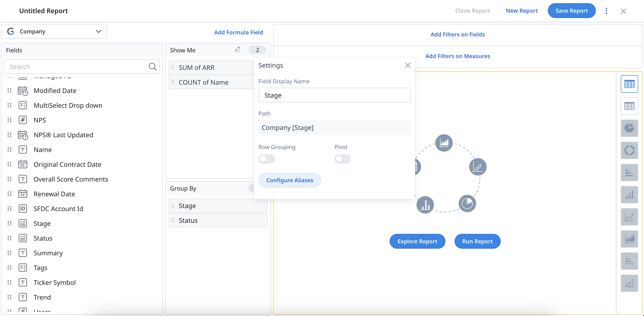The height and width of the screenshot is (316, 644).
Task: Click the Save Report button
Action: pyautogui.click(x=571, y=11)
